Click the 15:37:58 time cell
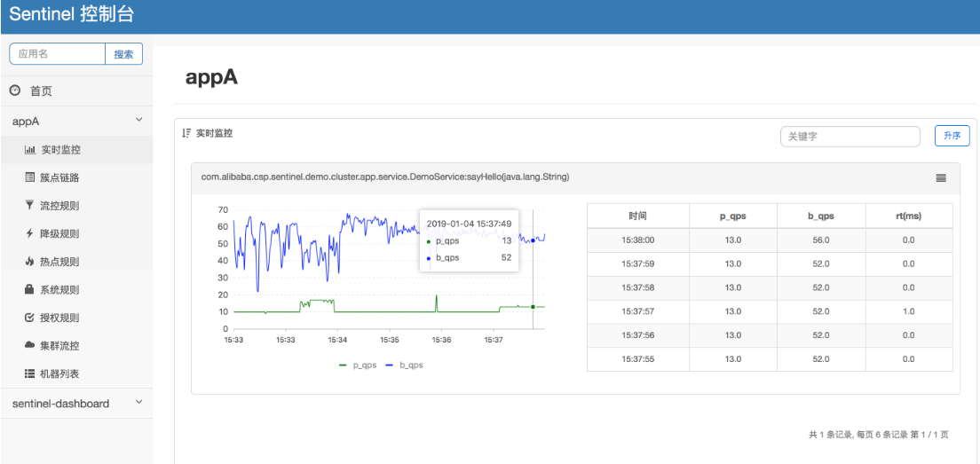This screenshot has height=464, width=980. pyautogui.click(x=638, y=287)
